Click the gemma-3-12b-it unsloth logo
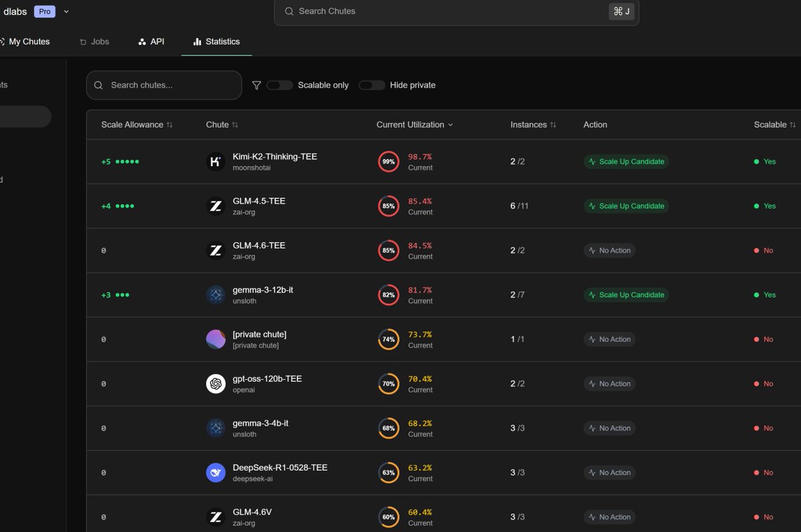 [216, 295]
